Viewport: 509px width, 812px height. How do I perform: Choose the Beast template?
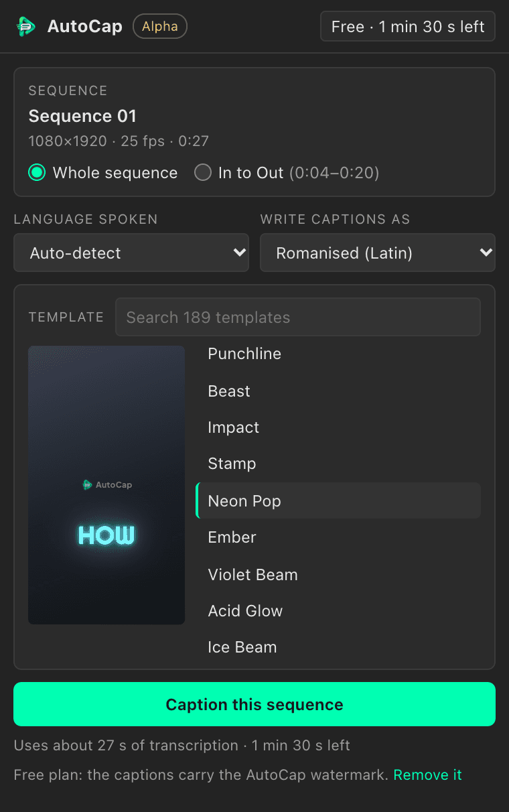click(x=338, y=391)
